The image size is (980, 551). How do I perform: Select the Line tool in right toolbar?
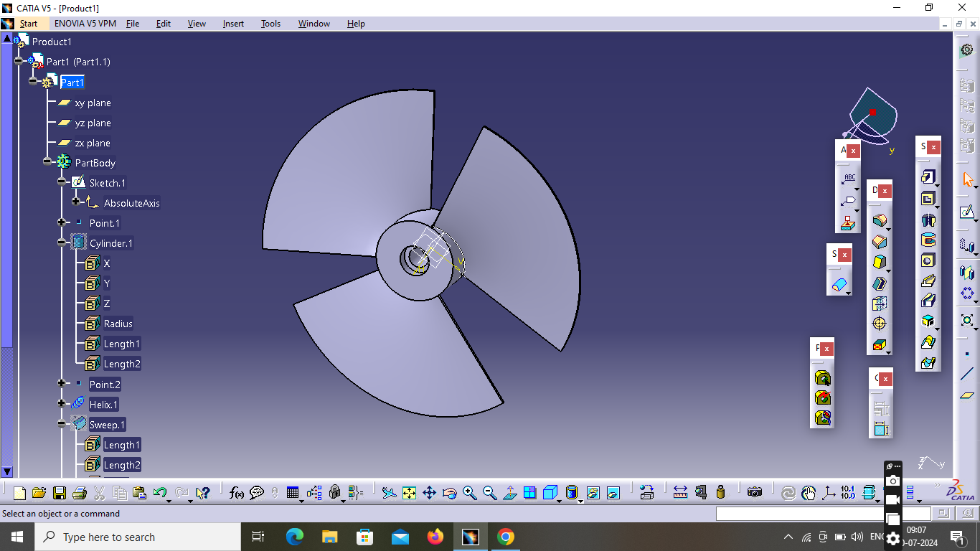[x=967, y=374]
